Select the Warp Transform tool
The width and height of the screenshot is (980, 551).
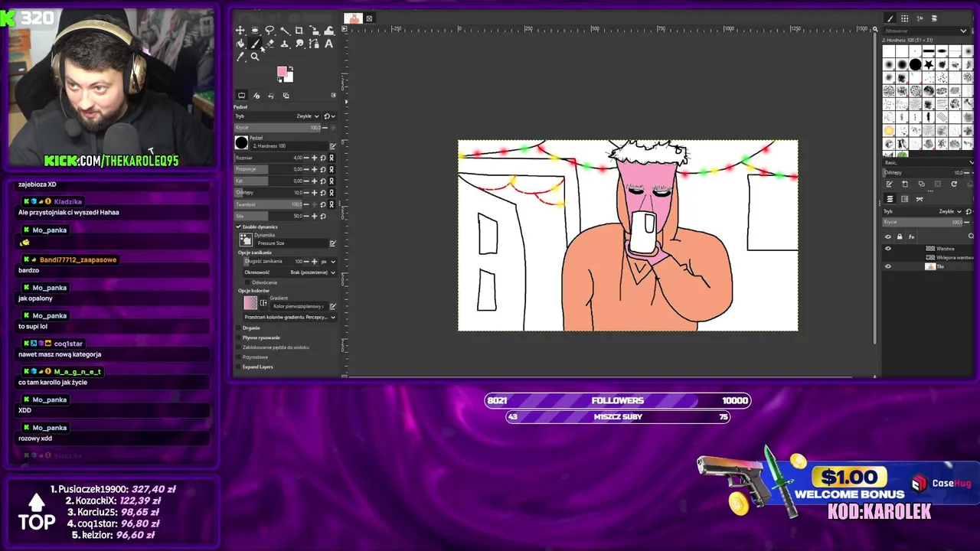(329, 31)
